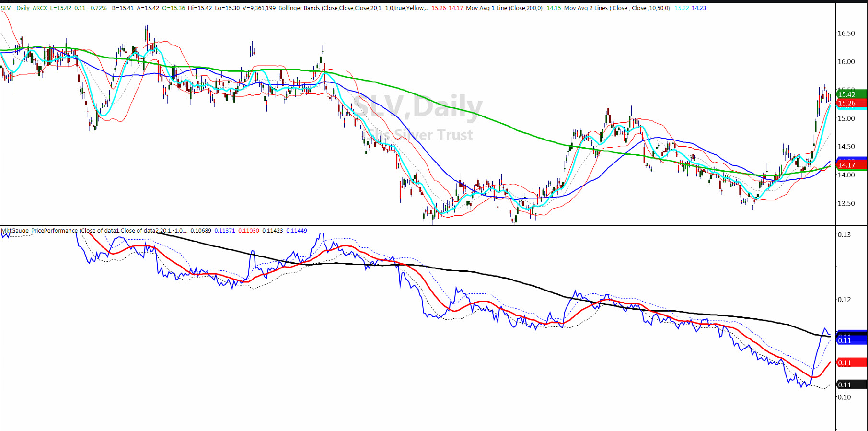Select the blue '0.11449' indicator value
This screenshot has height=431, width=868.
(x=297, y=231)
